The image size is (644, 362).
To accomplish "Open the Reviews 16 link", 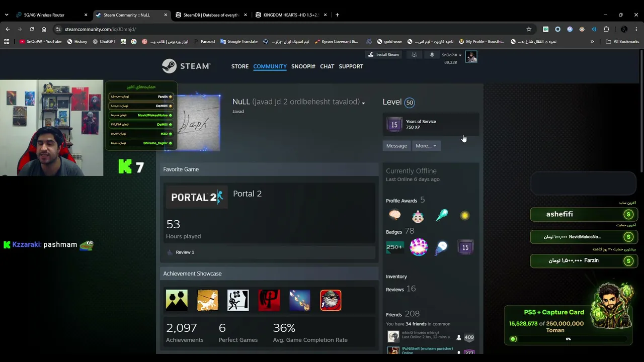I will click(x=401, y=289).
